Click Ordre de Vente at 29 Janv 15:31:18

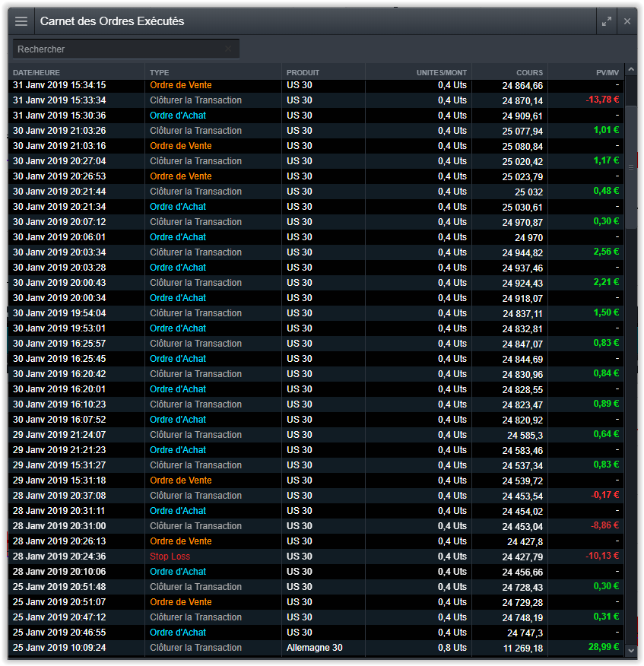[180, 480]
